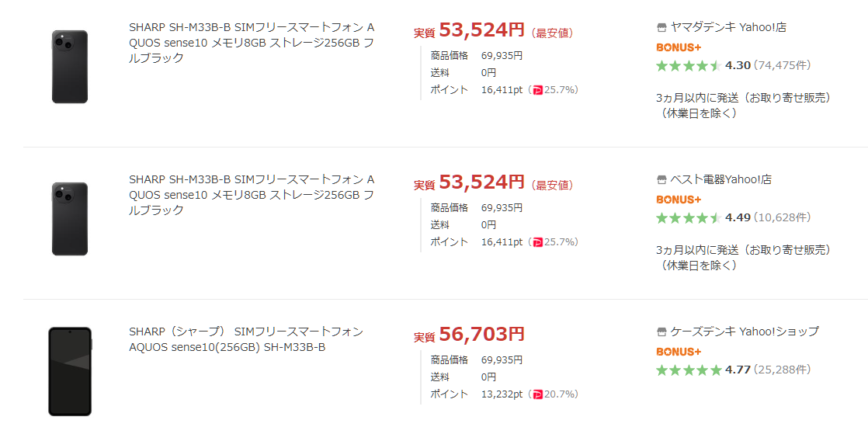
Task: Click the PayPay icon beside 20.7%
Action: pos(537,394)
